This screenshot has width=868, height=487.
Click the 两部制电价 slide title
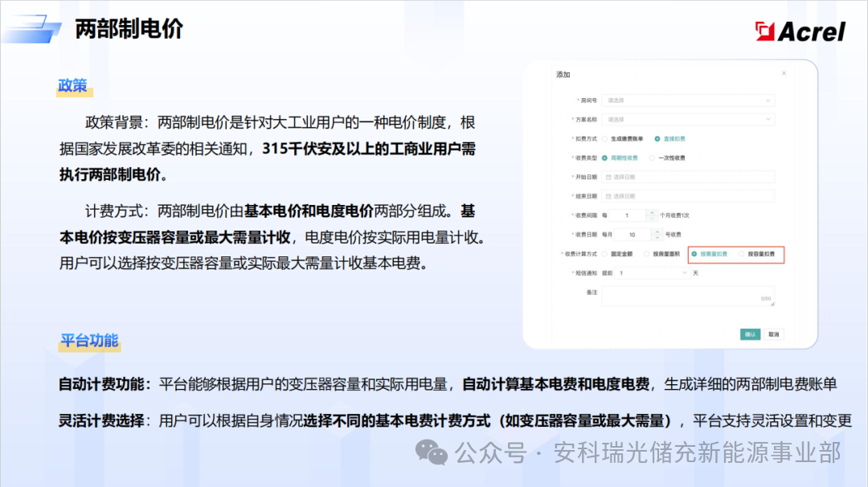(129, 29)
